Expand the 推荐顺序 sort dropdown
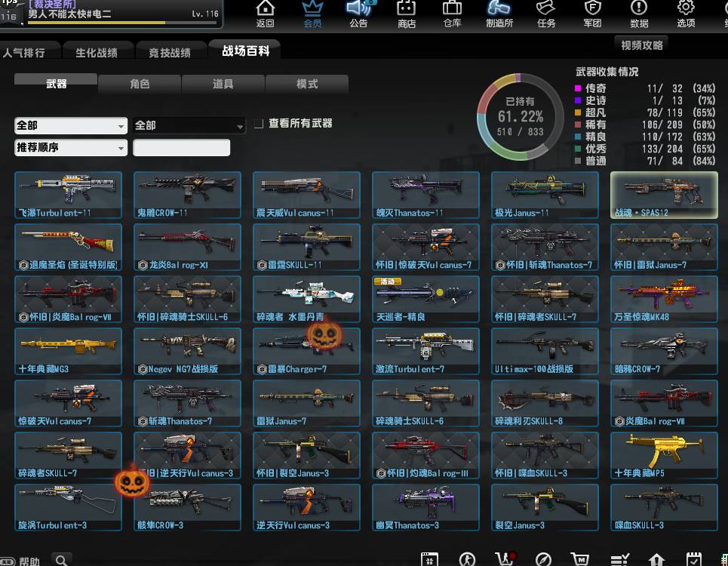This screenshot has height=566, width=728. pos(71,148)
